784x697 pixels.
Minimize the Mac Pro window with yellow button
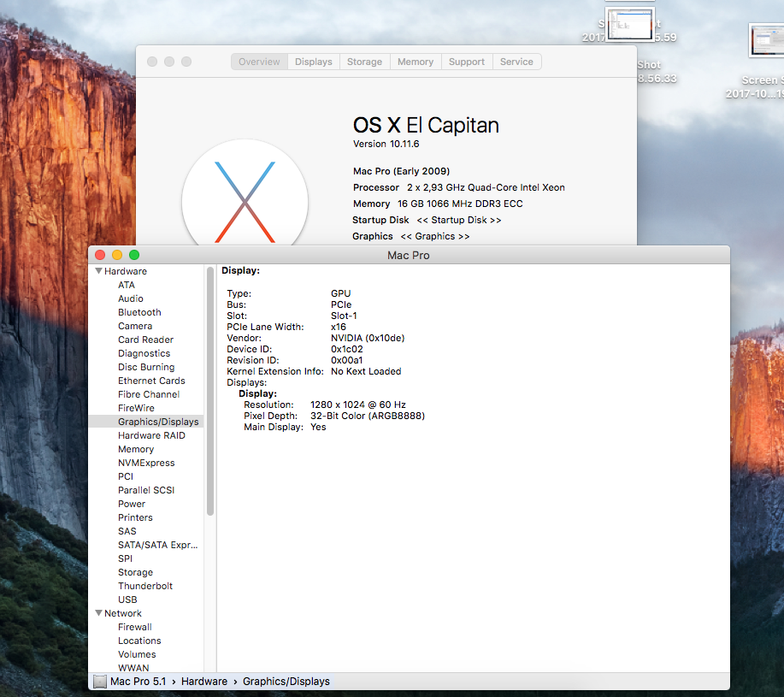click(x=117, y=255)
